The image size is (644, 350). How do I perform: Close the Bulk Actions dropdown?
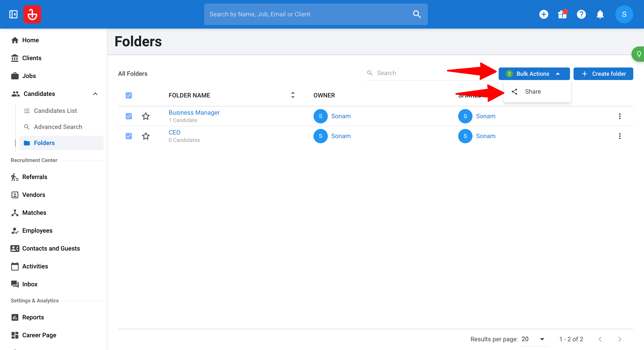pyautogui.click(x=534, y=74)
